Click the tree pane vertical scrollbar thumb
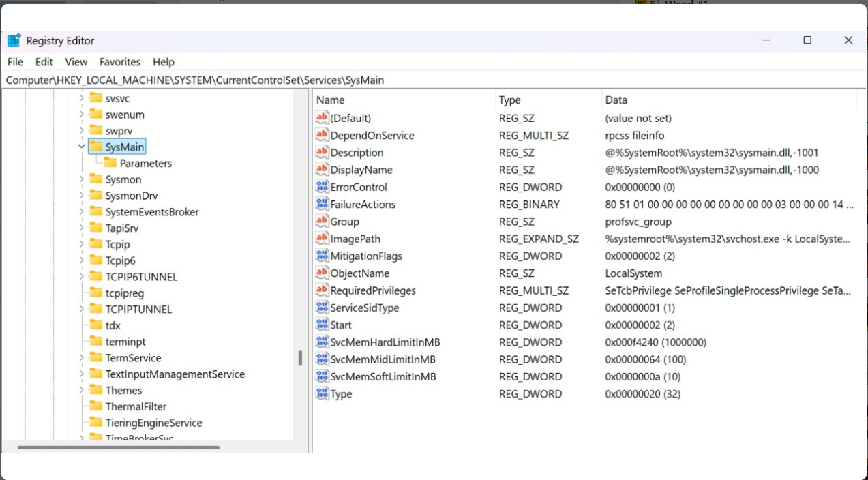Screen dimensions: 868x480 [300, 358]
